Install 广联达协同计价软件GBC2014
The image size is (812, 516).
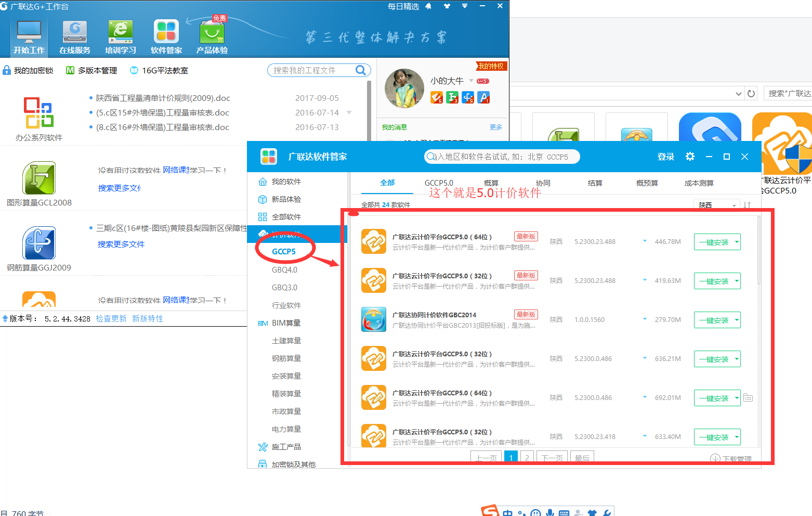pos(713,320)
